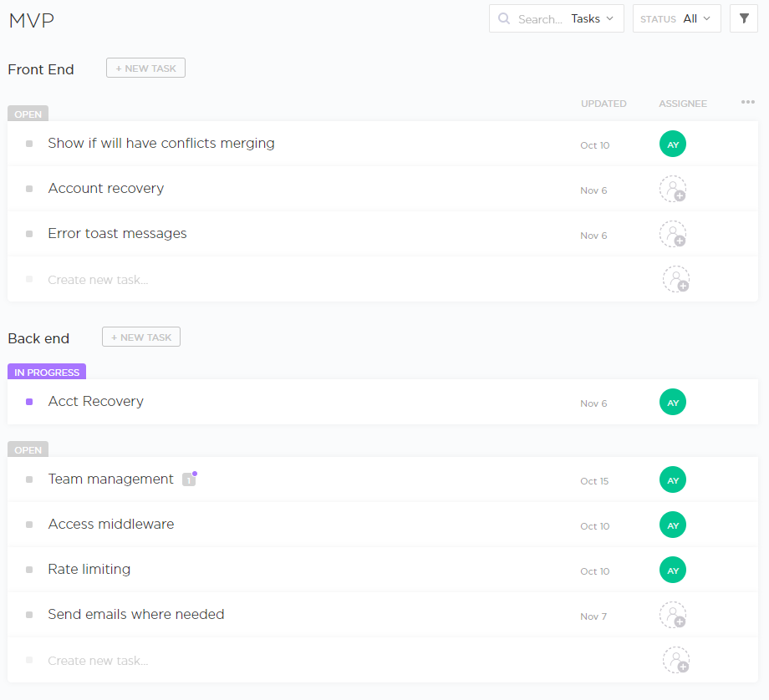
Task: Focus the Search input field
Action: (540, 19)
